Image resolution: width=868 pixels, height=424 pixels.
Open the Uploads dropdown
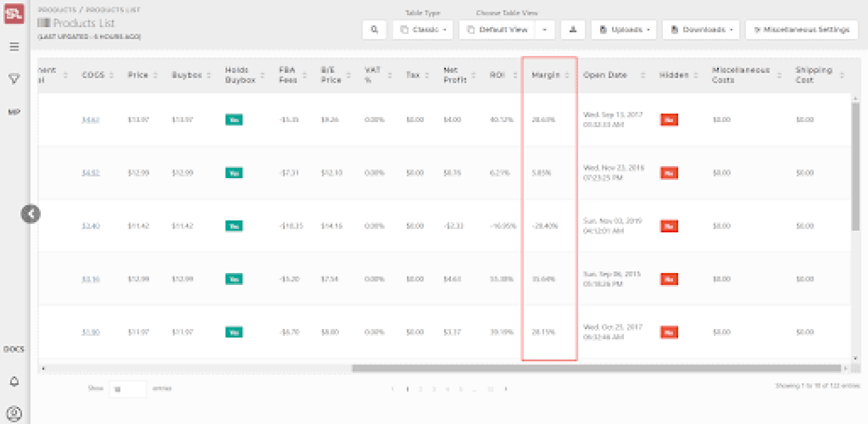point(624,29)
